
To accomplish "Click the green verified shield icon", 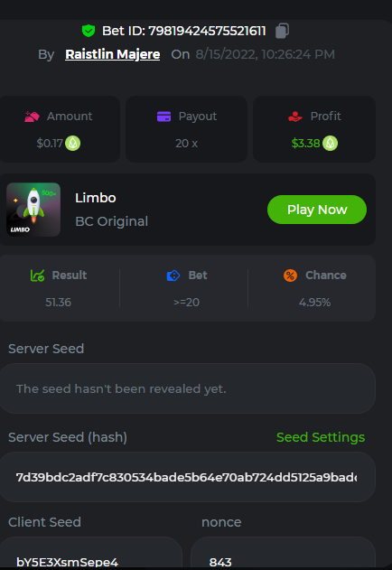I will pos(89,31).
